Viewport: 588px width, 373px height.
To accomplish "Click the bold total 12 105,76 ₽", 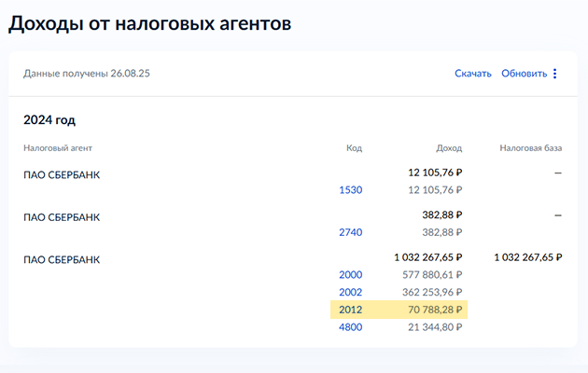I will [435, 173].
